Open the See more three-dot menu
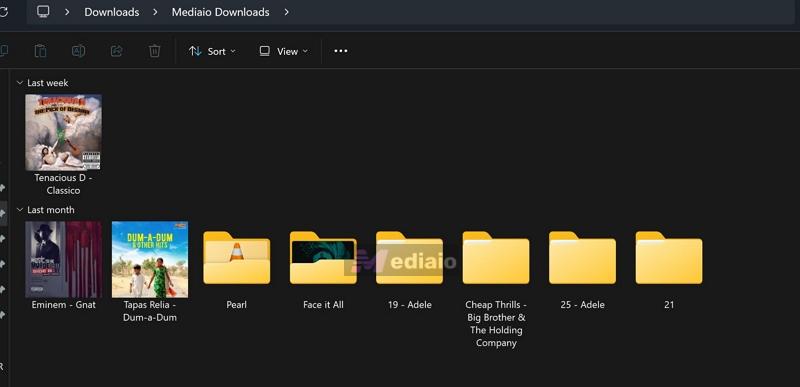 (341, 51)
